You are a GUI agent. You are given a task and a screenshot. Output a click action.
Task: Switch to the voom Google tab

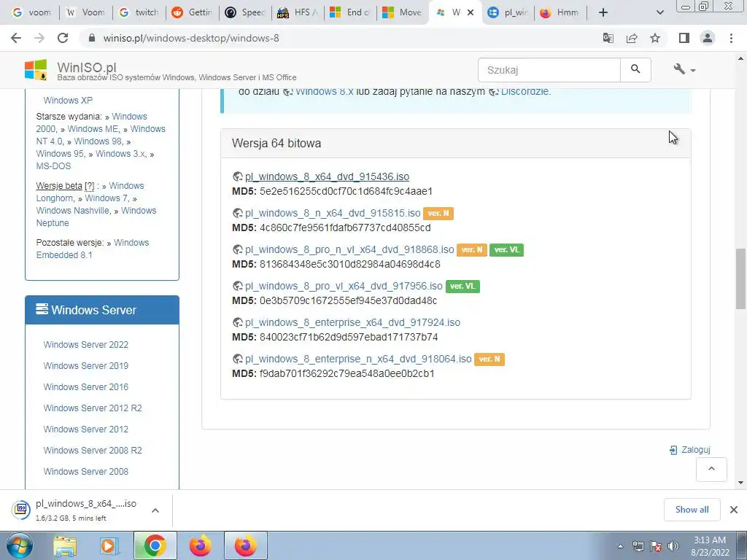point(31,12)
